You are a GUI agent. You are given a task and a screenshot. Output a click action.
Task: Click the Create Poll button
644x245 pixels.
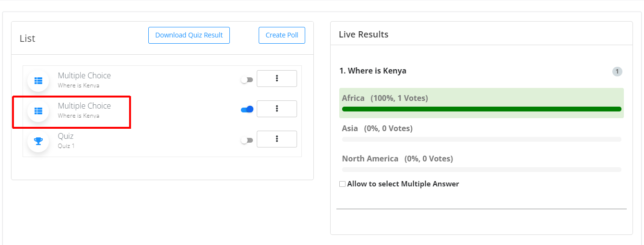[282, 35]
